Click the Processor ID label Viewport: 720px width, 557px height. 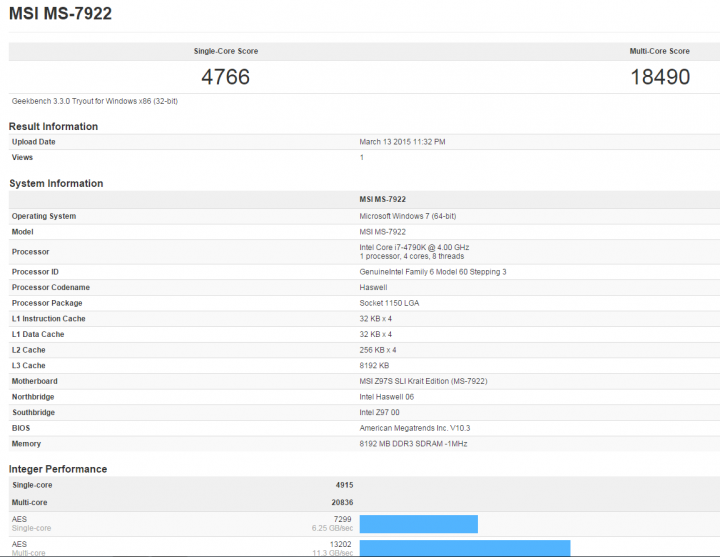35,272
